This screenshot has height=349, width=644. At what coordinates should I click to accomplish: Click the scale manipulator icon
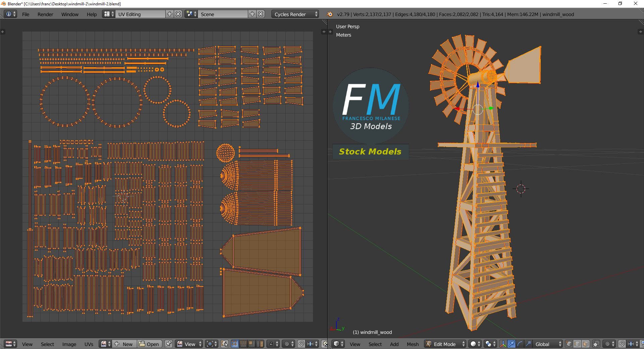[528, 344]
